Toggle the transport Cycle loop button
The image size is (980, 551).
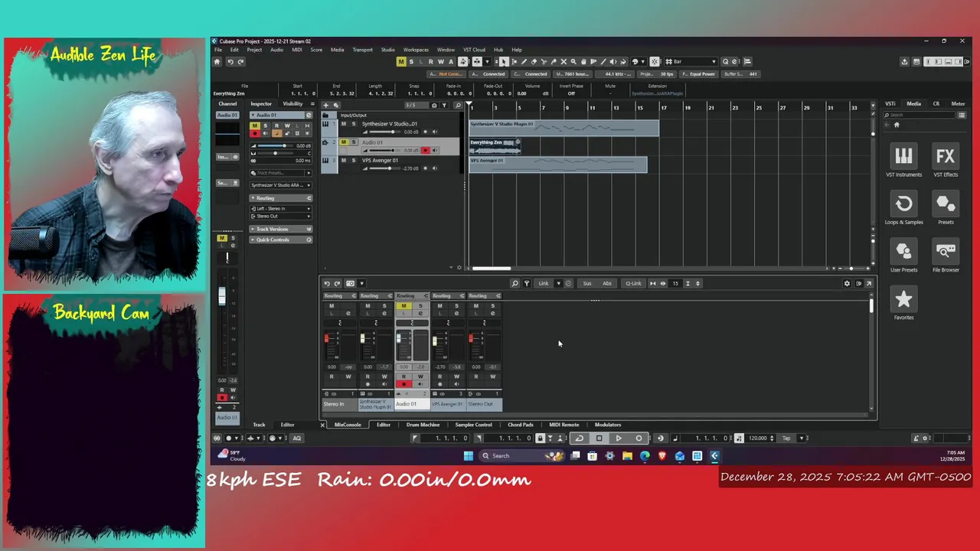click(580, 439)
